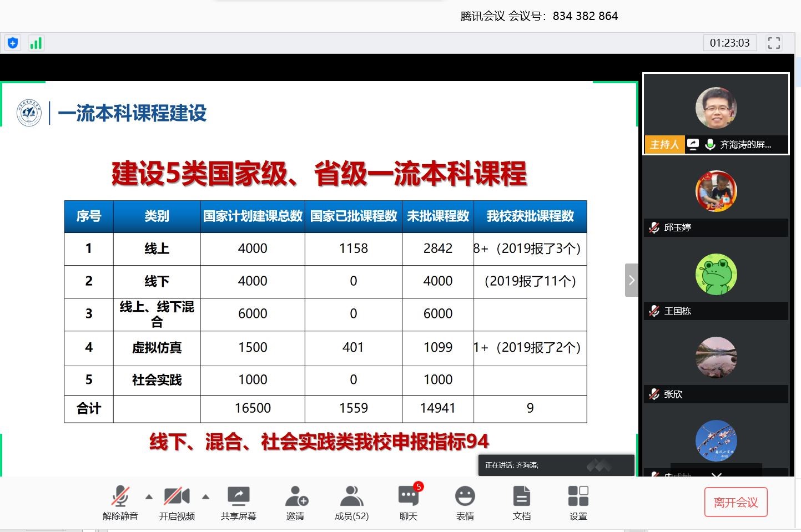
Task: Click the blue security shield icon
Action: pos(13,43)
